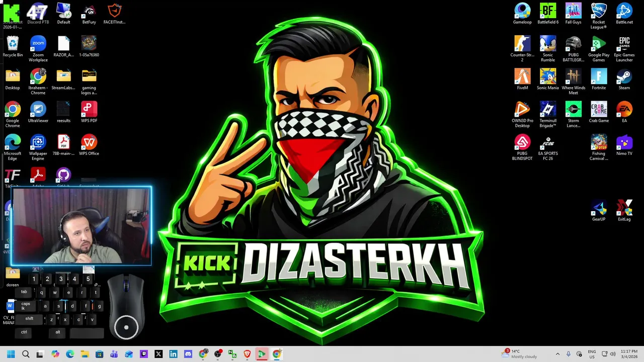The image size is (644, 362).
Task: Open UltraViewer desktop icon
Action: click(38, 112)
